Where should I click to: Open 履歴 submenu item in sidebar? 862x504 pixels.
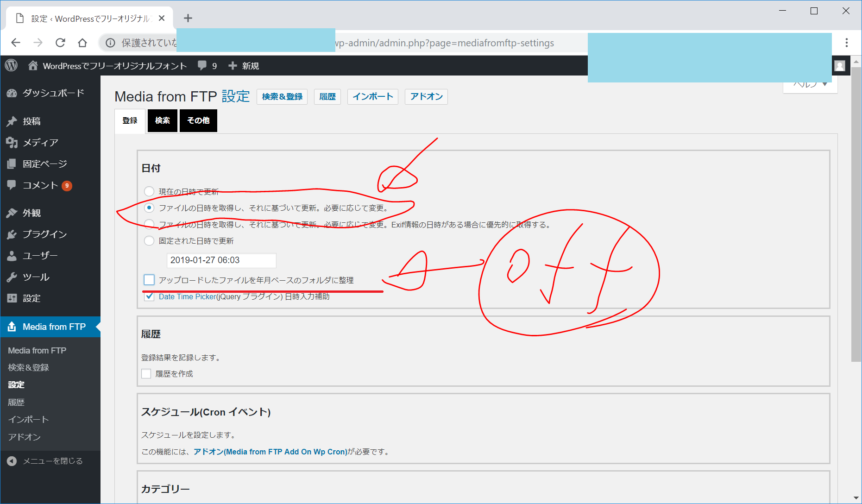point(16,402)
